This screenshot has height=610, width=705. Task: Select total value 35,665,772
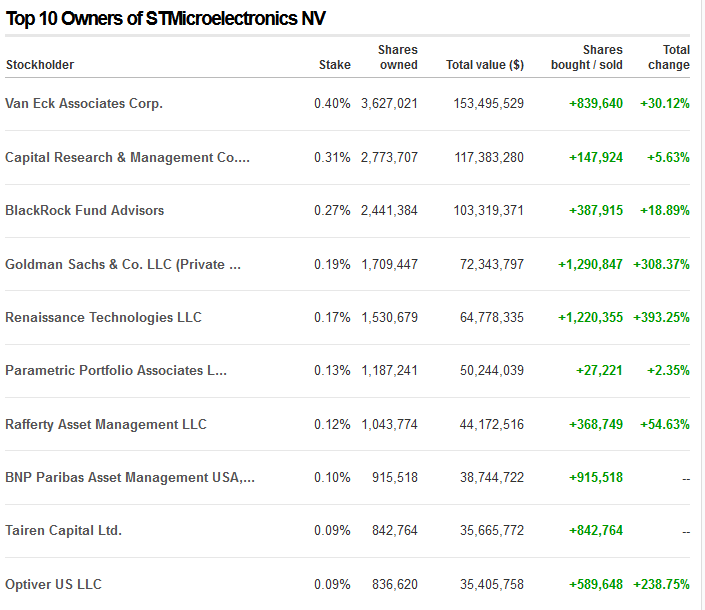point(492,530)
